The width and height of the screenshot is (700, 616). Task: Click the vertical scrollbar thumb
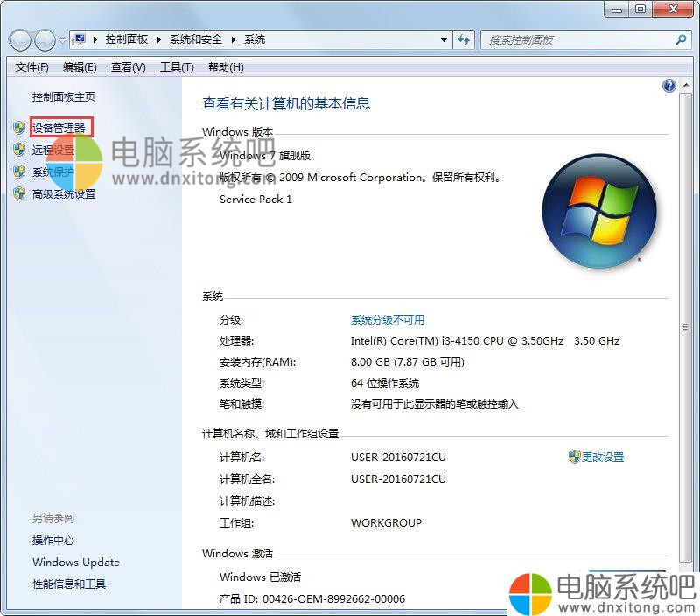pos(685,327)
